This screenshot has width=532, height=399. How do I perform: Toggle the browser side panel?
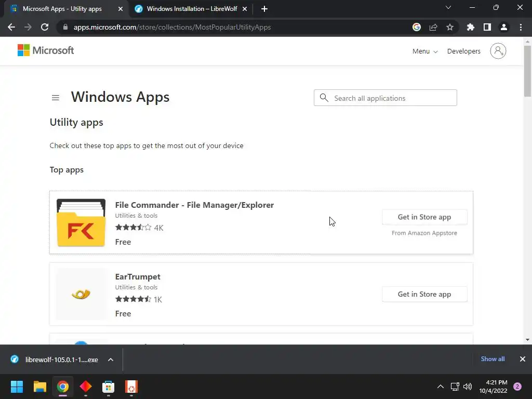[x=487, y=27]
